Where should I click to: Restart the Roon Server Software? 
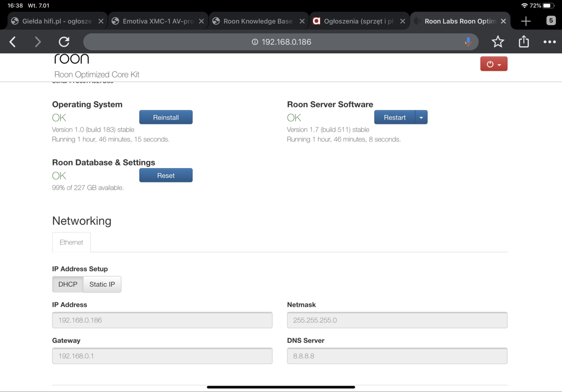[395, 117]
